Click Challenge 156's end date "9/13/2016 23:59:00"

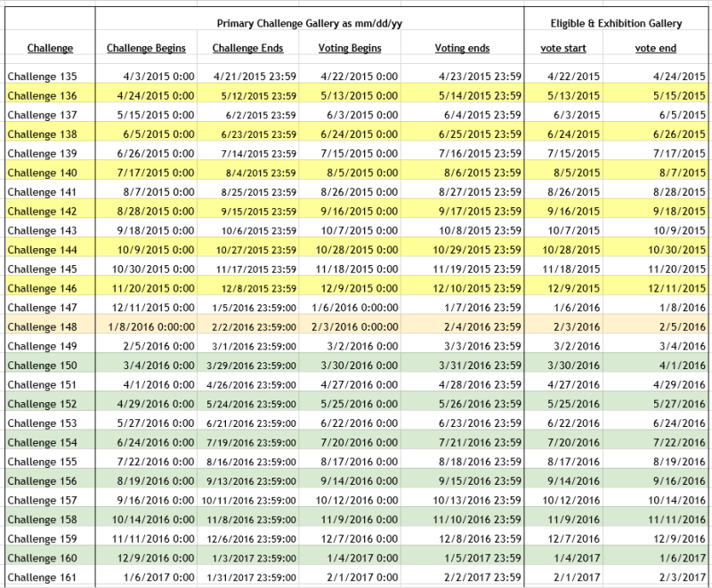[x=252, y=481]
